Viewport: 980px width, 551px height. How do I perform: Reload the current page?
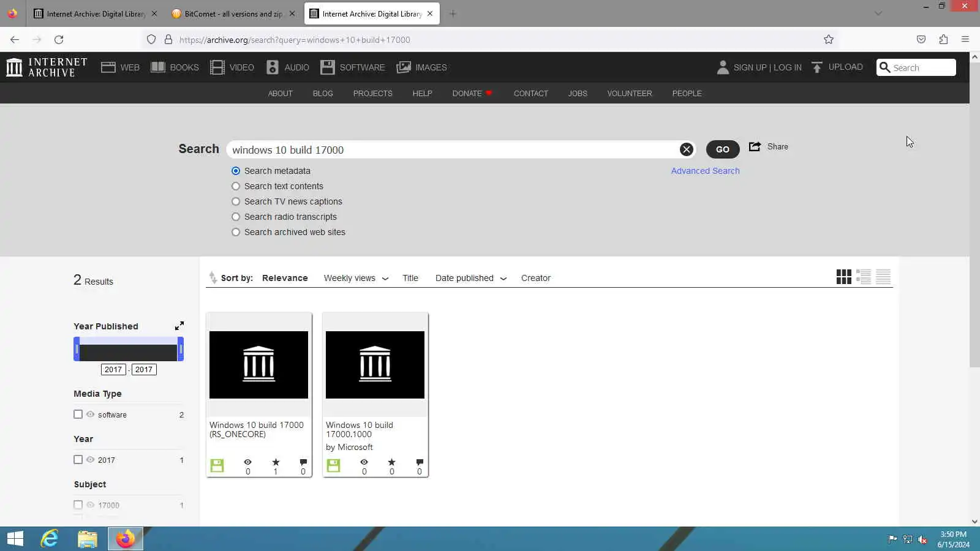59,40
